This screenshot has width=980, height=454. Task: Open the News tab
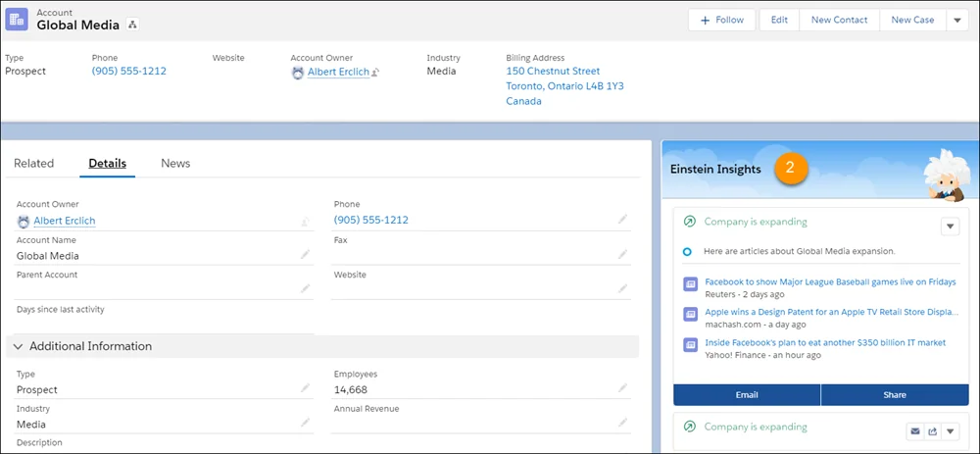pos(175,163)
